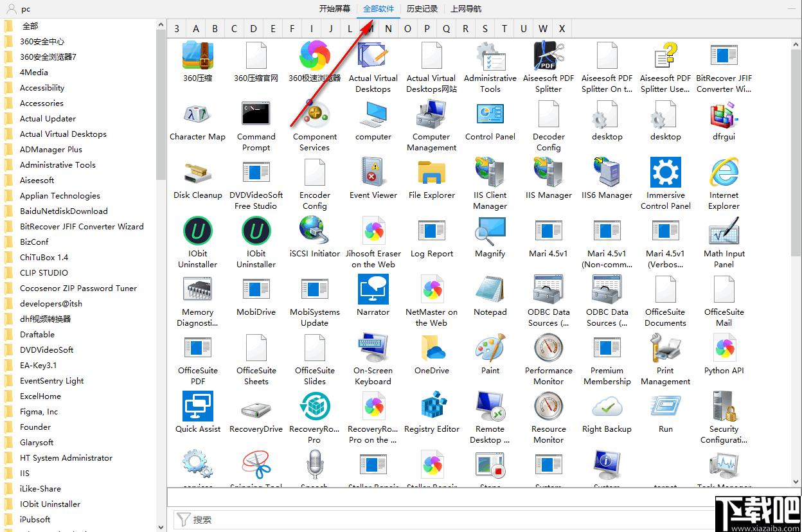802x532 pixels.
Task: Launch Right Backup icon
Action: point(607,406)
